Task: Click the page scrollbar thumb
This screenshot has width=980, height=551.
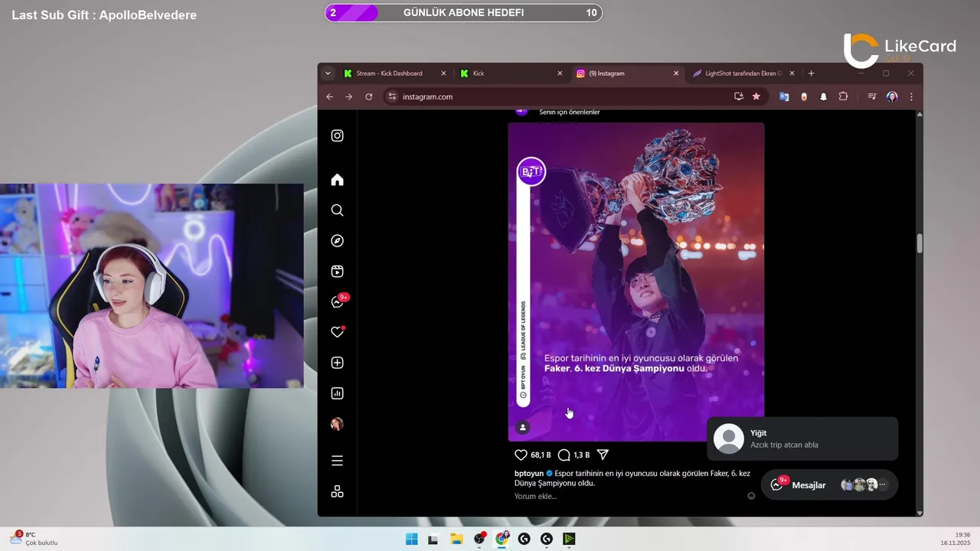Action: 920,243
